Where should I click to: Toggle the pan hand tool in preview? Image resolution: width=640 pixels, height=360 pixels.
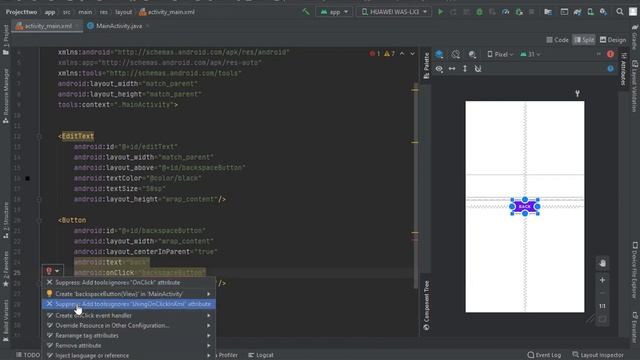pyautogui.click(x=602, y=263)
